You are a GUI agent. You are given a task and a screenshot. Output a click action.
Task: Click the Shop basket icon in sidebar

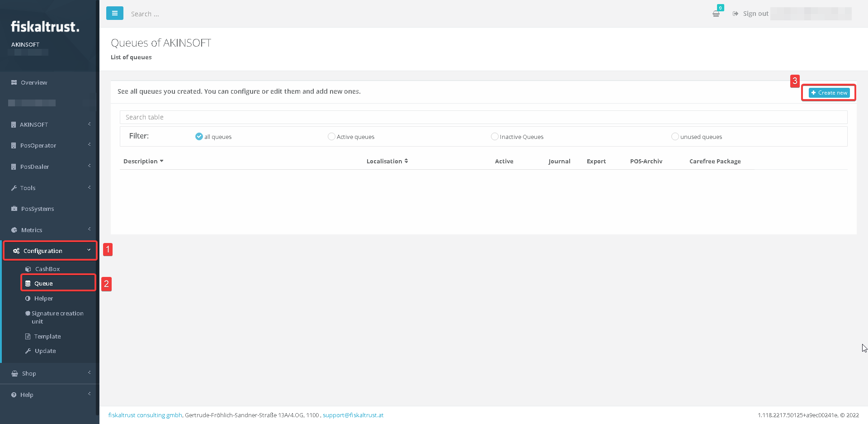pos(14,373)
